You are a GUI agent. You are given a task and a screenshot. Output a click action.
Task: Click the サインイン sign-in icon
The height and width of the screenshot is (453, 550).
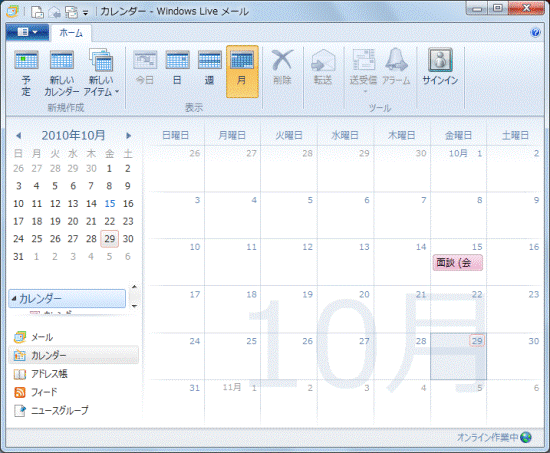(x=440, y=67)
